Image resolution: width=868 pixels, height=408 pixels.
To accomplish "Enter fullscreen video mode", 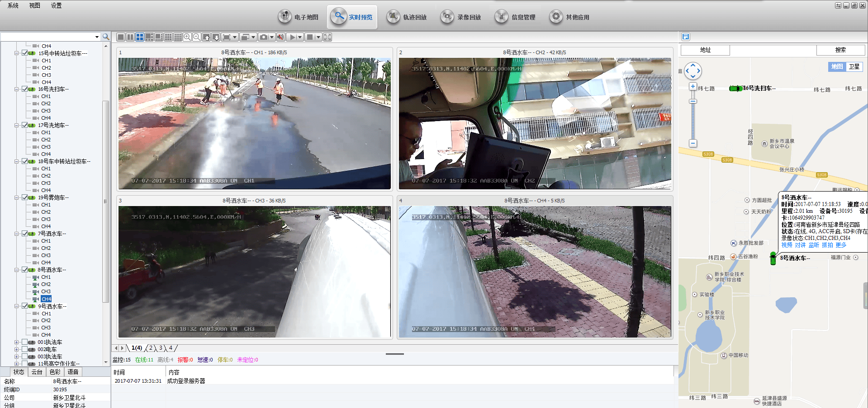I will click(327, 37).
